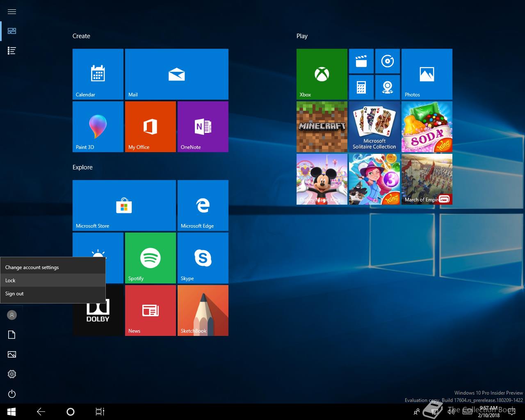Image resolution: width=525 pixels, height=420 pixels.
Task: Open Disney Magic Kingdoms tile
Action: coord(322,179)
